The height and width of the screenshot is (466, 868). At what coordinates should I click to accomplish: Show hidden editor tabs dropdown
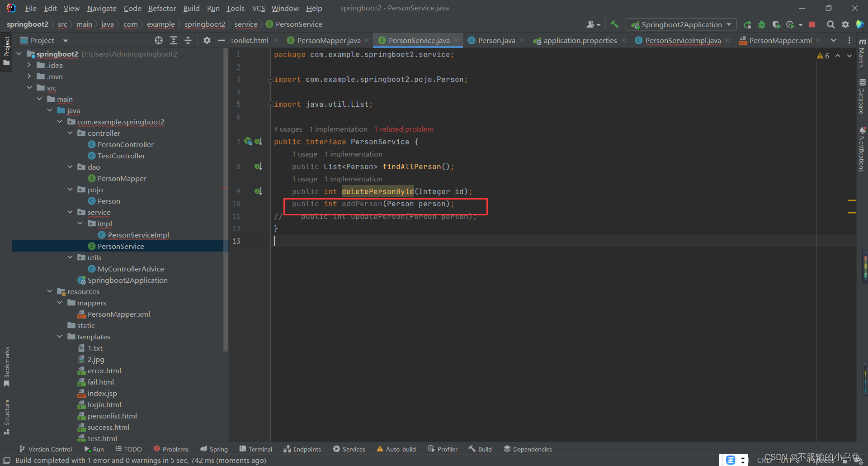click(834, 40)
